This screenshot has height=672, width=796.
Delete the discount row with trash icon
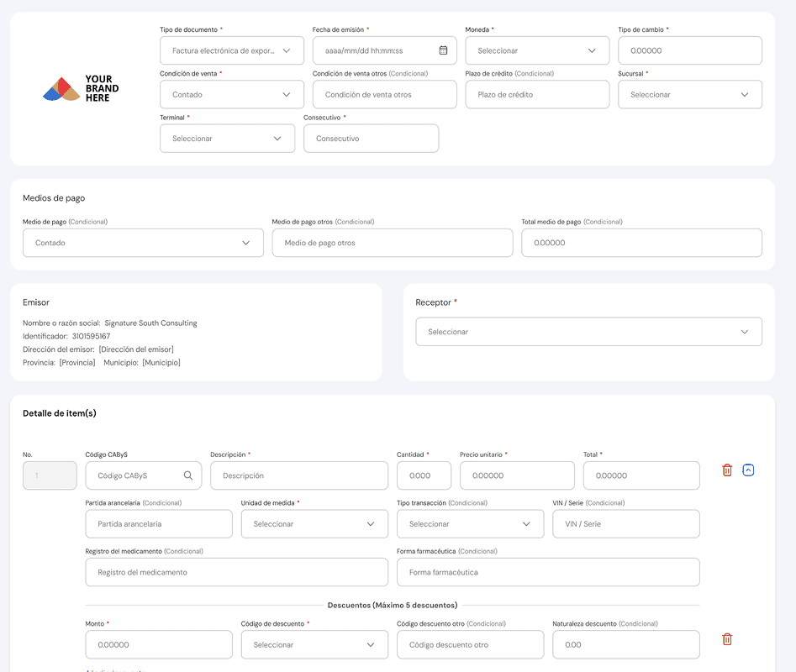click(x=727, y=639)
